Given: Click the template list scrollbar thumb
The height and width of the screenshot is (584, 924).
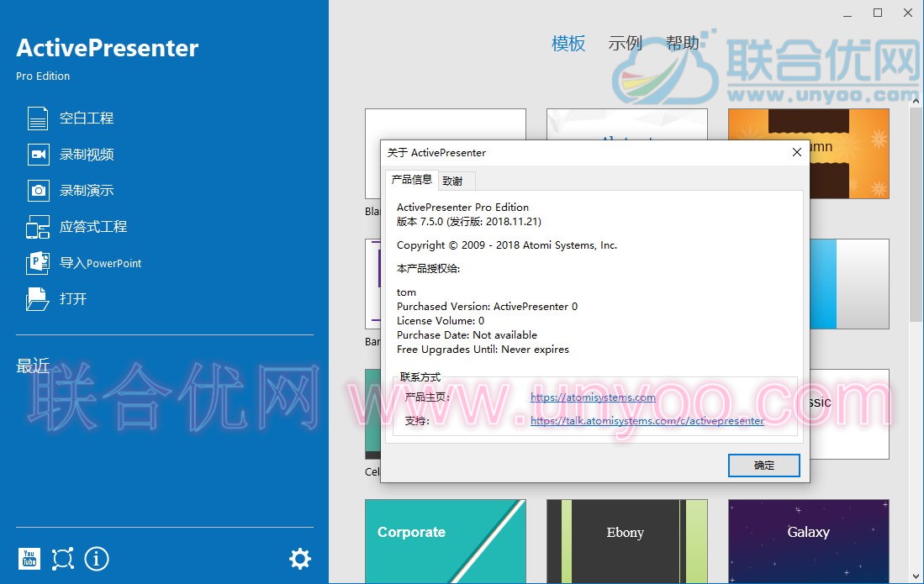Looking at the screenshot, I should tap(915, 214).
